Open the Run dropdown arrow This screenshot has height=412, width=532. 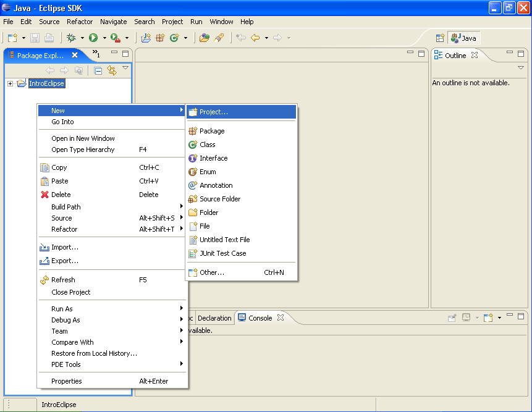tap(104, 38)
